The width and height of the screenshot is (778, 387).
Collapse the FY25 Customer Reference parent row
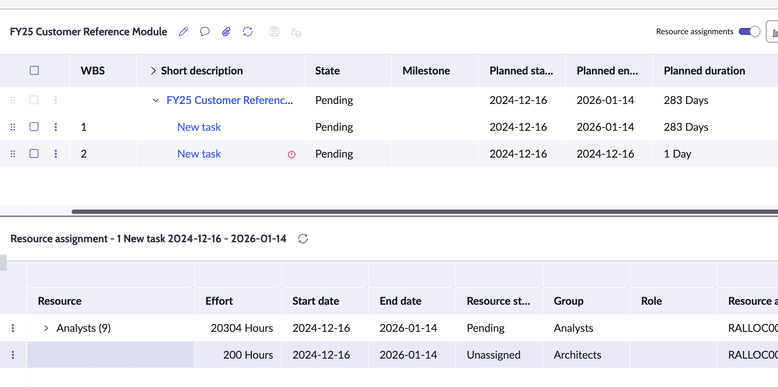(x=156, y=101)
